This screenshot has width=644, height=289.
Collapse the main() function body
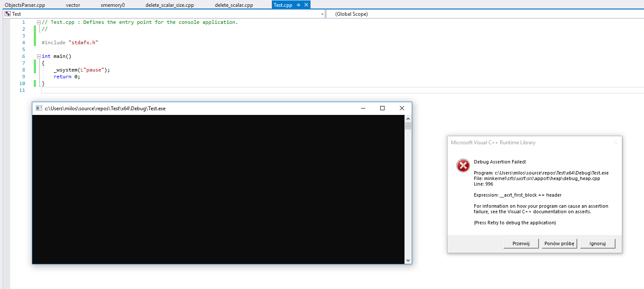click(x=38, y=56)
